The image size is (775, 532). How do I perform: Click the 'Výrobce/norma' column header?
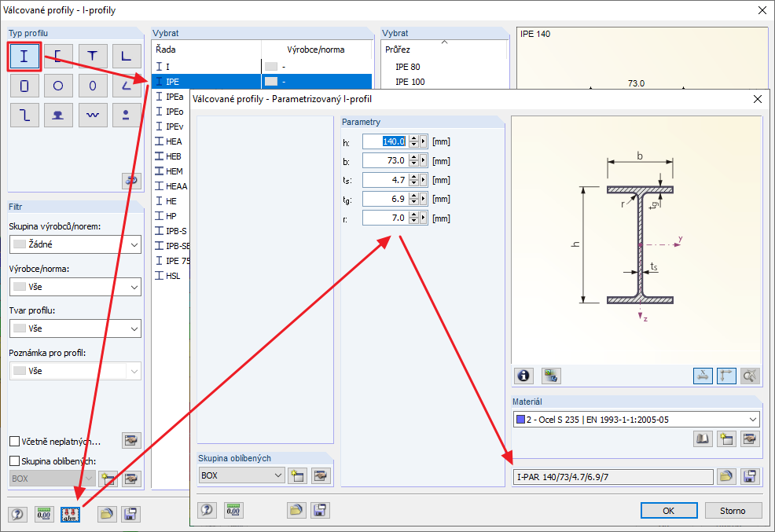tap(316, 50)
